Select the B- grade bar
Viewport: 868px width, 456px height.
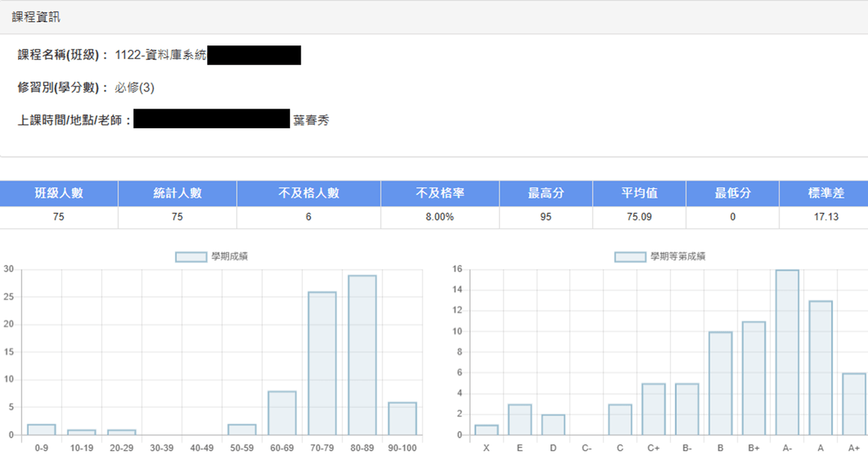[x=687, y=409]
